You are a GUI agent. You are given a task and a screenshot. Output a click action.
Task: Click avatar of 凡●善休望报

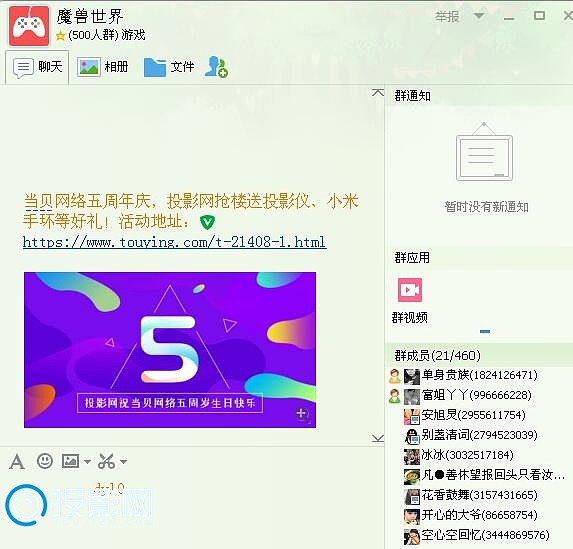click(412, 477)
